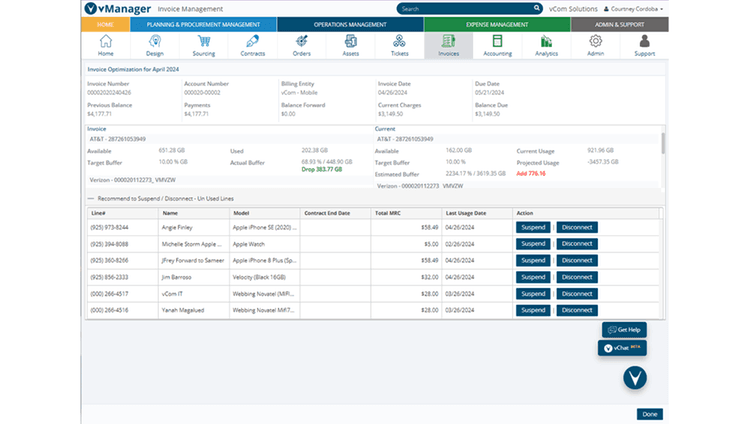
Task: Suspend Jim Barroso's line
Action: click(x=533, y=277)
